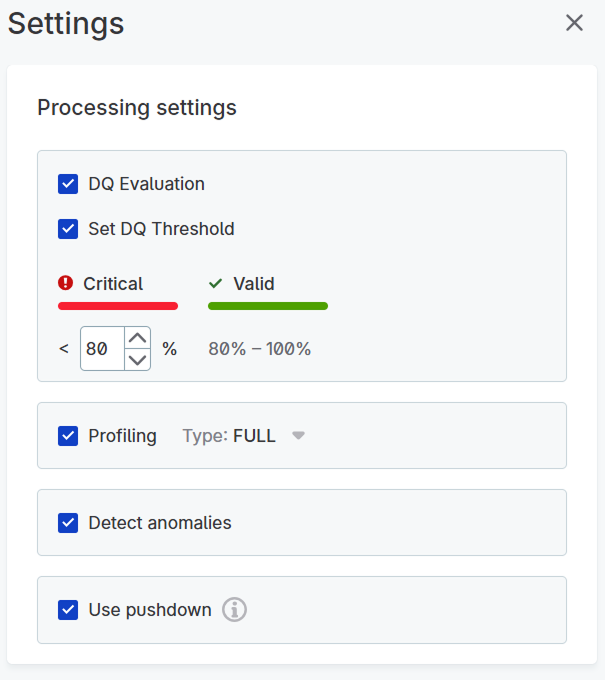Toggle the Set DQ Threshold checkbox
This screenshot has width=605, height=680.
pos(68,229)
